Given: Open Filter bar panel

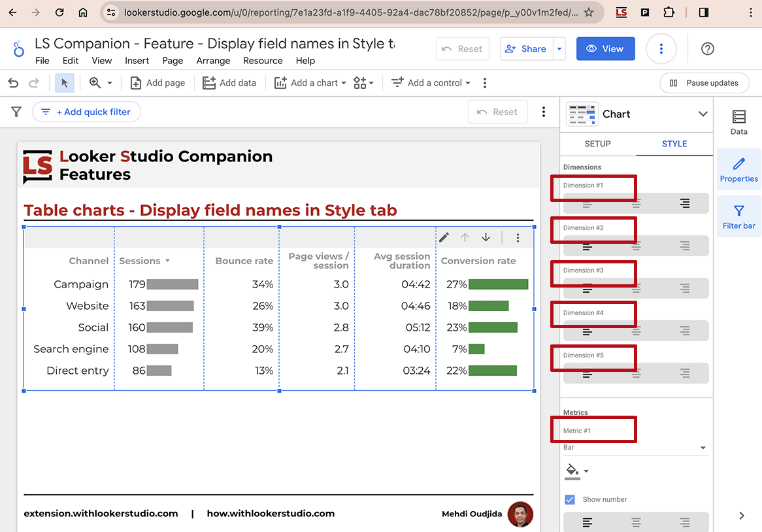Looking at the screenshot, I should pyautogui.click(x=738, y=217).
